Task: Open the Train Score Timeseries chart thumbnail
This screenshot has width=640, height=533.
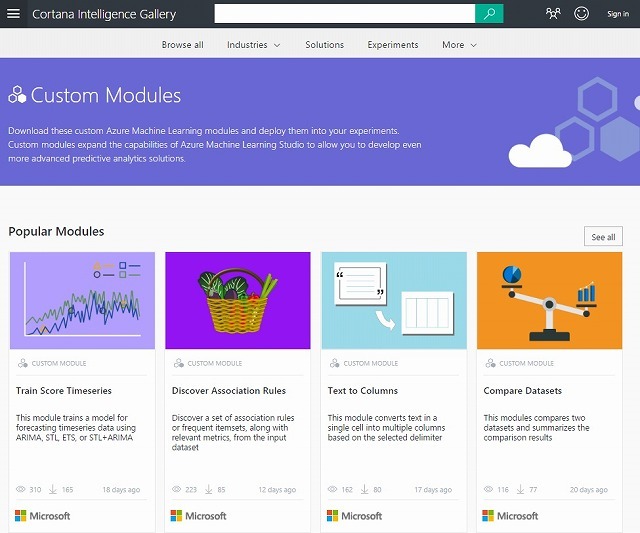Action: 82,300
